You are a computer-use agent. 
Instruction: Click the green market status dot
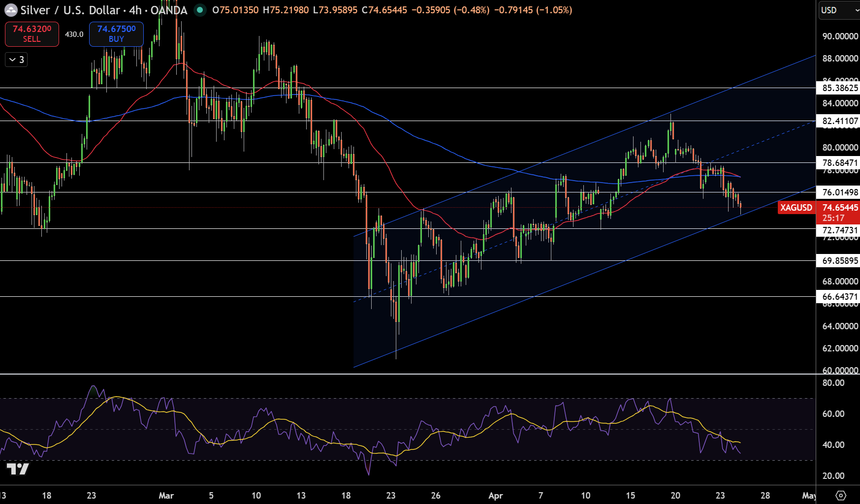click(x=199, y=9)
